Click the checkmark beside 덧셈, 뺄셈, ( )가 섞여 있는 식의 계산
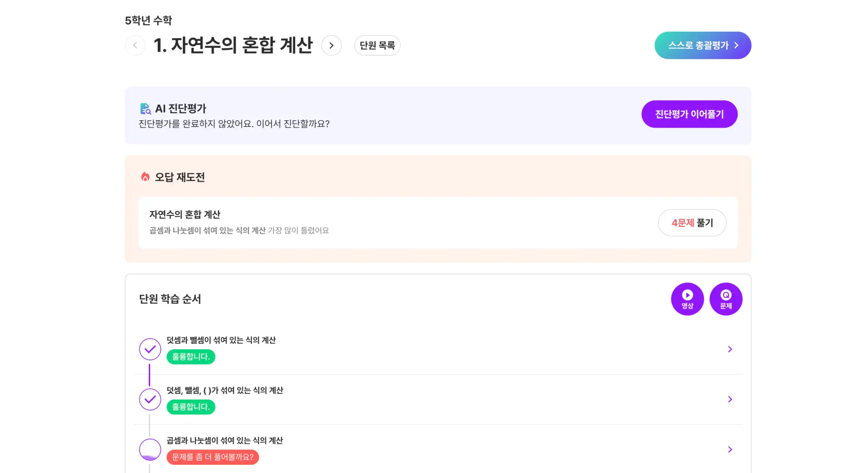 (x=150, y=399)
